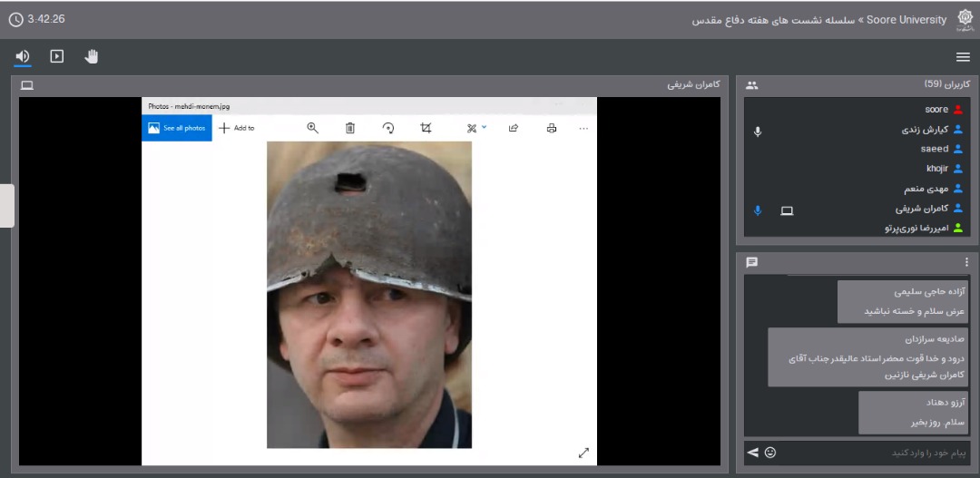The width and height of the screenshot is (980, 478).
Task: Click the crop icon in Photos toolbar
Action: (426, 128)
